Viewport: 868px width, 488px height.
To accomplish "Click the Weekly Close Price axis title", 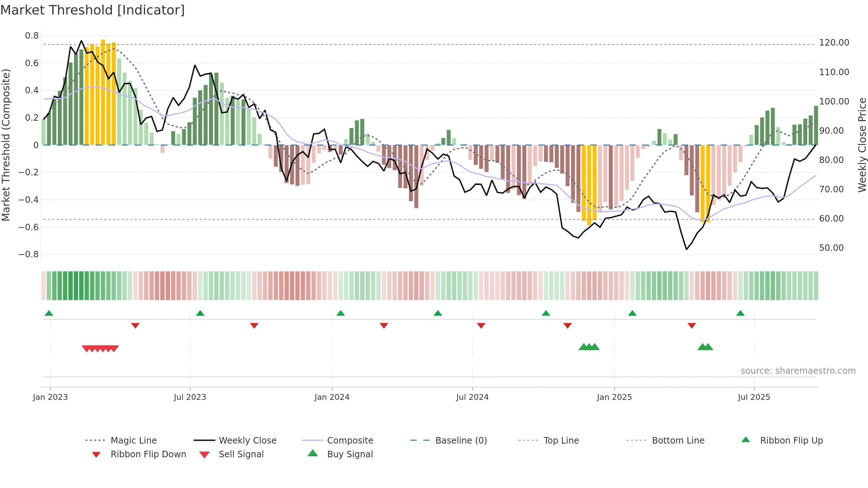I will tap(862, 145).
